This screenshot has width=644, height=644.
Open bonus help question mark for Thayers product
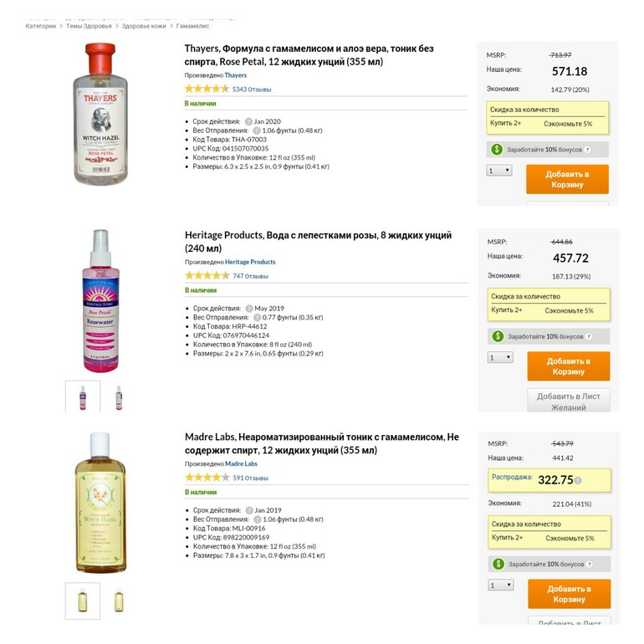587,151
